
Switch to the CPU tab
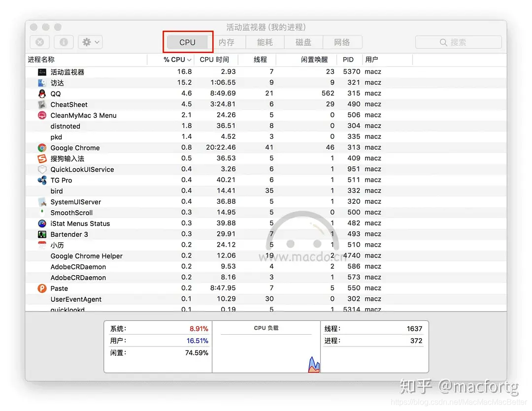click(187, 42)
